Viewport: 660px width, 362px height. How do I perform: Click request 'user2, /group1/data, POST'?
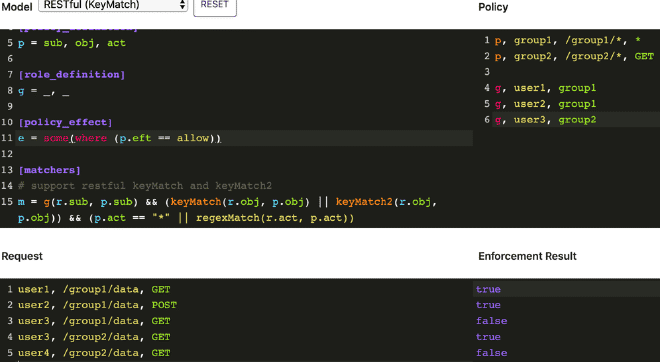97,305
